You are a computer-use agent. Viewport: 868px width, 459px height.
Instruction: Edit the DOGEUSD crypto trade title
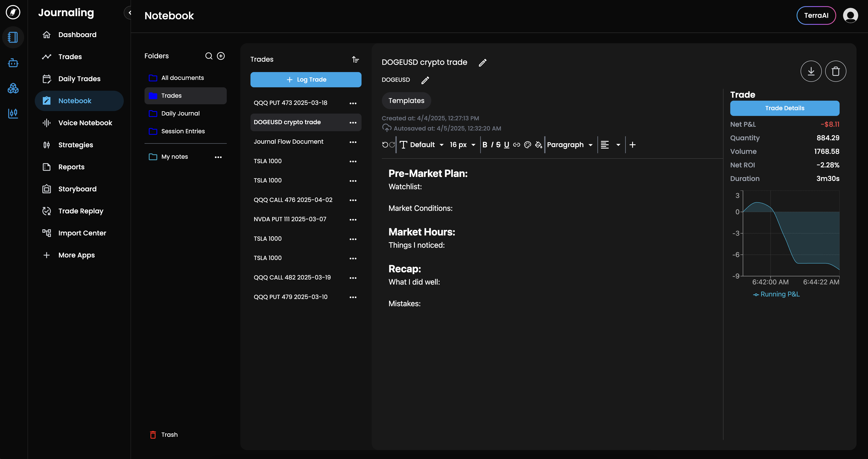point(483,62)
